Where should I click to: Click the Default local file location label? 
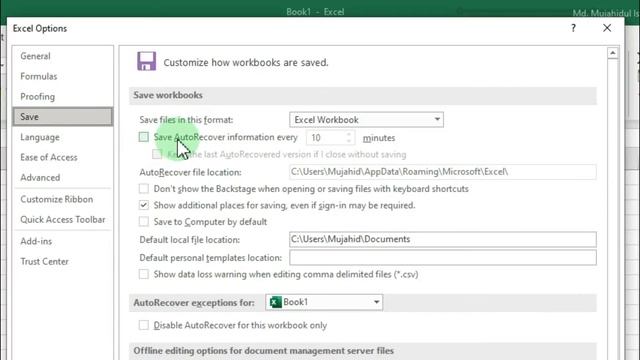(189, 240)
